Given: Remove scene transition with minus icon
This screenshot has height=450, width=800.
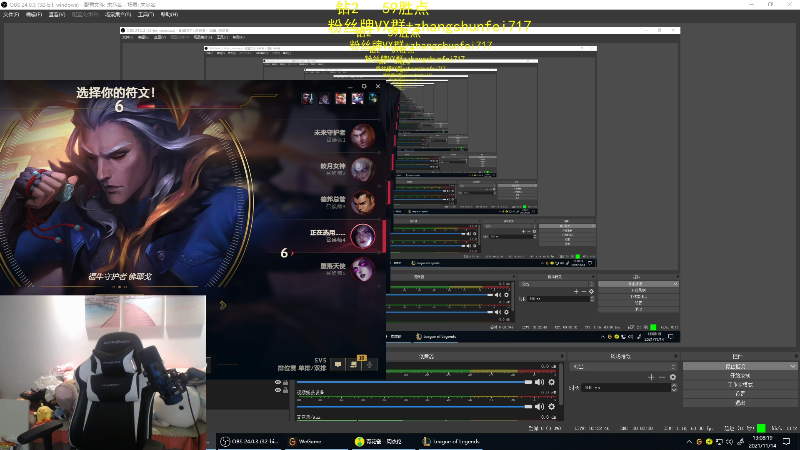Looking at the screenshot, I should [662, 377].
